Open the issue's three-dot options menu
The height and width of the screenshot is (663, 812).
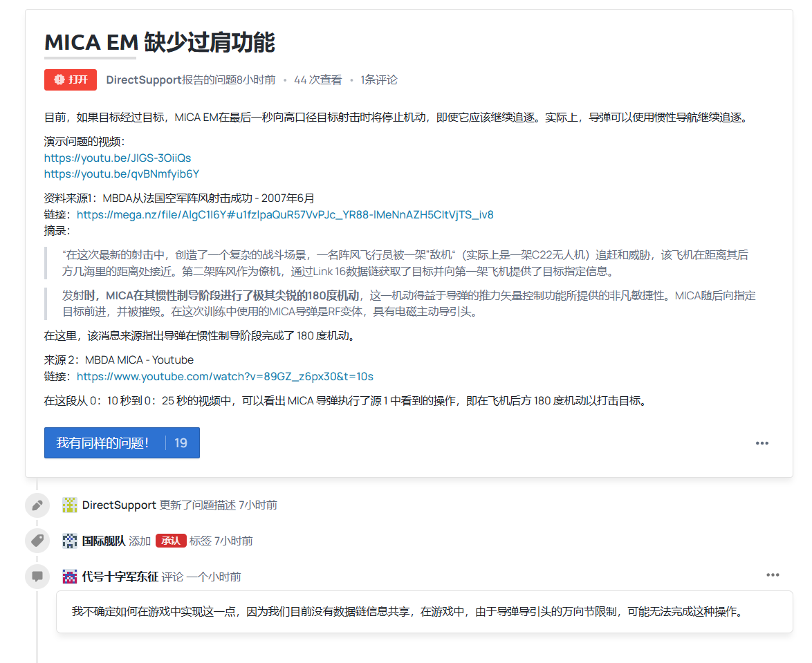click(762, 443)
